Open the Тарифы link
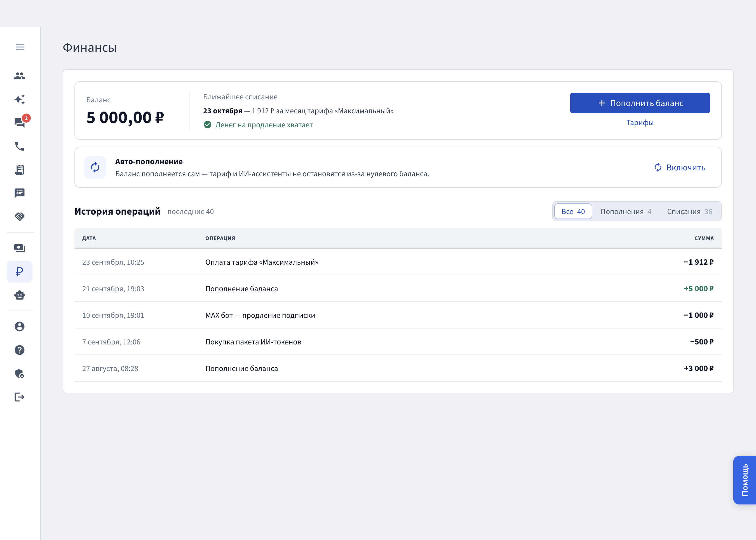Screen dimensions: 756x540 tap(640, 123)
